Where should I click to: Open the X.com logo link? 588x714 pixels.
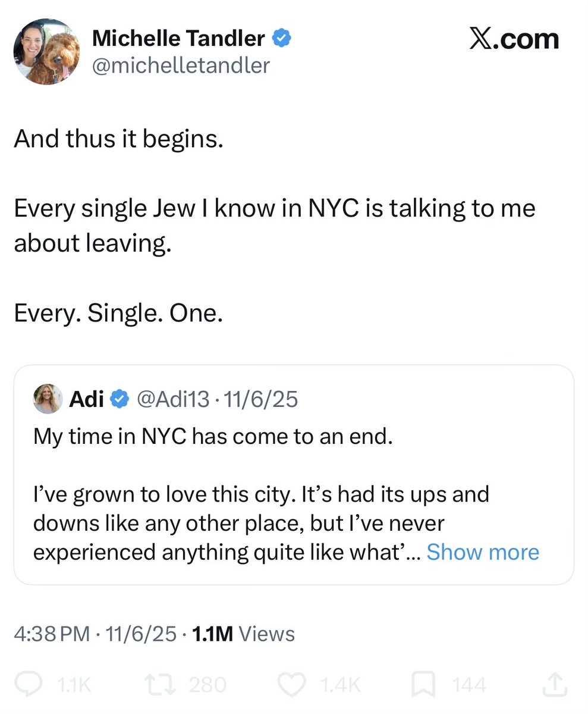514,39
